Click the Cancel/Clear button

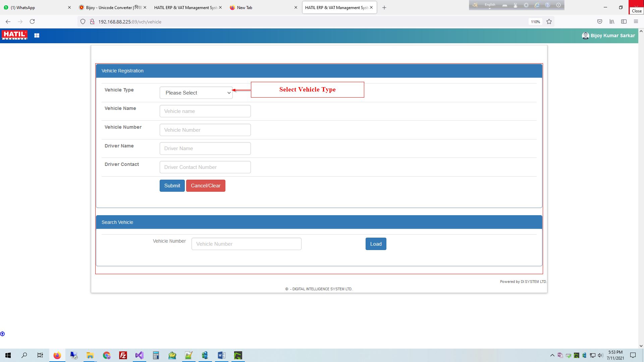206,185
